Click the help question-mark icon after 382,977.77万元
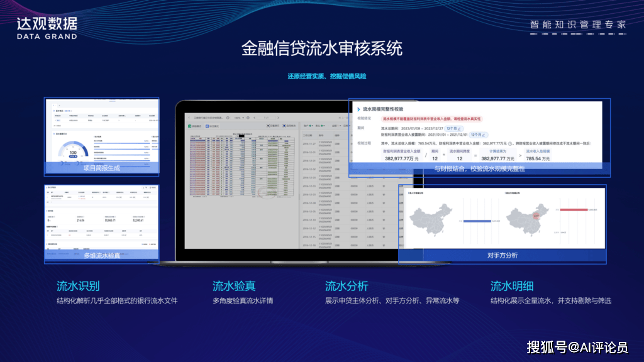 (x=510, y=143)
